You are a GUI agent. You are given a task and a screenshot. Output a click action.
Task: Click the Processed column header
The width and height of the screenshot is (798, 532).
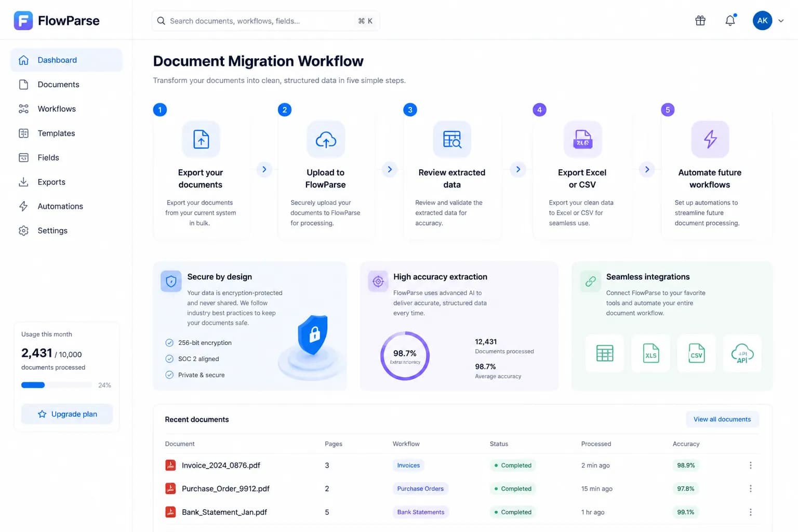point(596,444)
